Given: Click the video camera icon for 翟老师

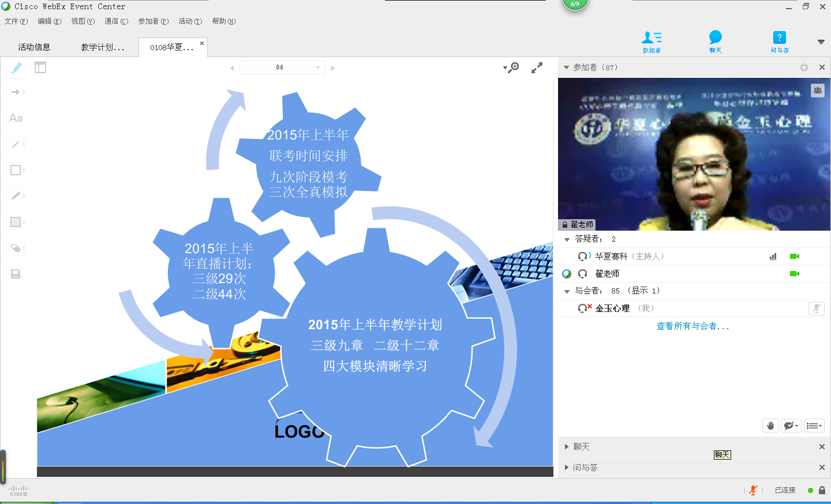Looking at the screenshot, I should [795, 274].
